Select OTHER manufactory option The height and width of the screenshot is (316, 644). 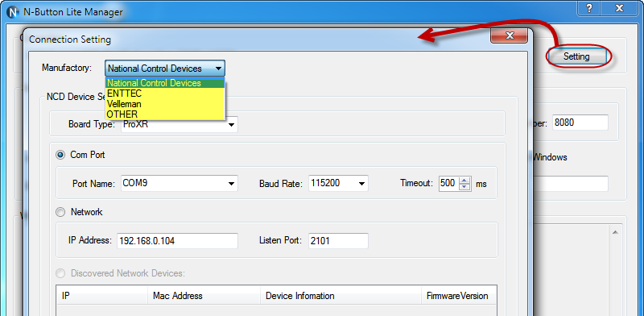165,114
